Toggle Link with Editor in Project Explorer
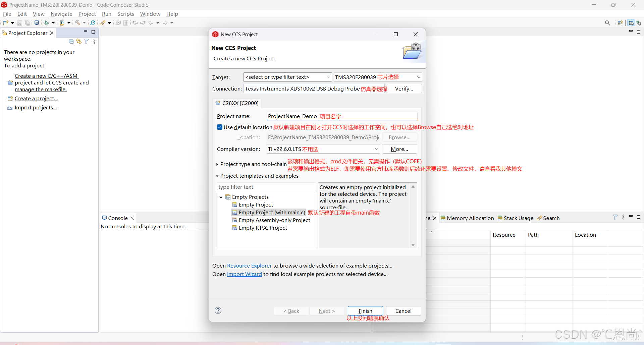644x345 pixels. pyautogui.click(x=79, y=41)
